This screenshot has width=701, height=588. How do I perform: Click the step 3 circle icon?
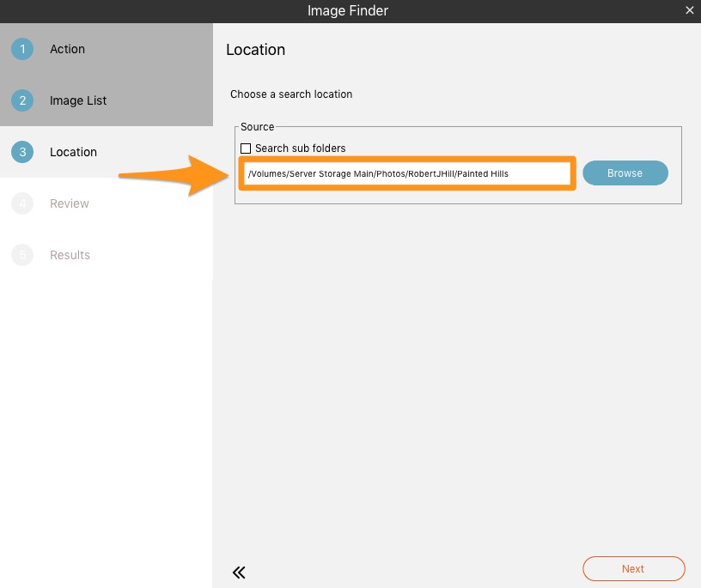coord(22,152)
